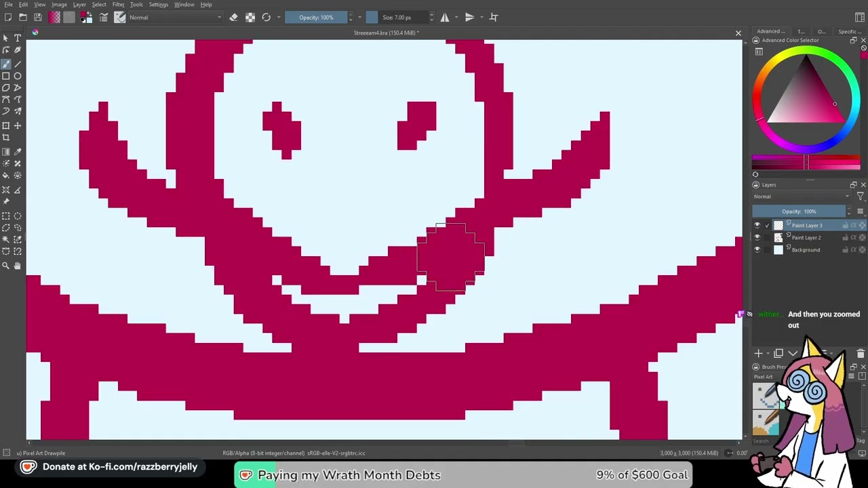Image resolution: width=868 pixels, height=488 pixels.
Task: Open the File menu
Action: coord(8,5)
